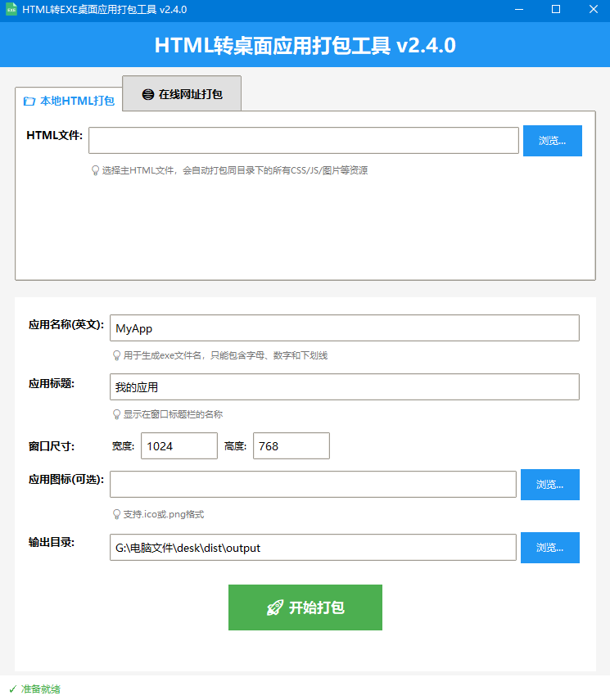Viewport: 610px width, 700px height.
Task: Click the folder icon on 本地HTML打包 tab
Action: point(29,102)
